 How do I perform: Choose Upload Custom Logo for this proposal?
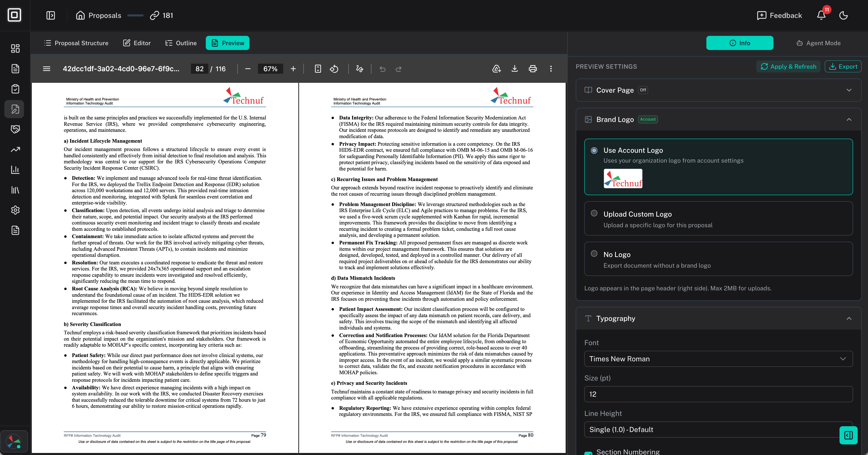[x=594, y=213]
